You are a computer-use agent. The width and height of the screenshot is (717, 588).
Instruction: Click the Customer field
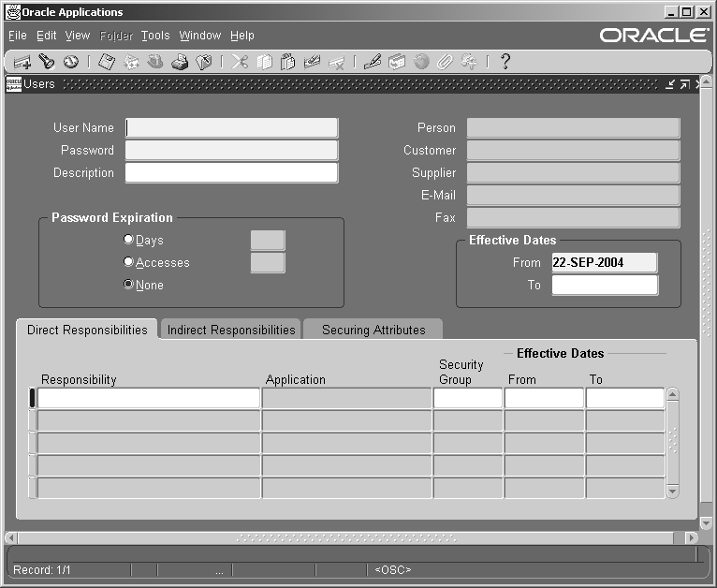pos(574,150)
